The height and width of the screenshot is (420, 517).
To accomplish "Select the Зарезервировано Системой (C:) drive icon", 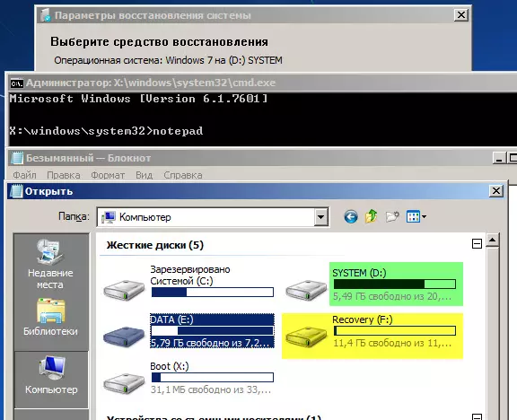I will click(x=124, y=290).
